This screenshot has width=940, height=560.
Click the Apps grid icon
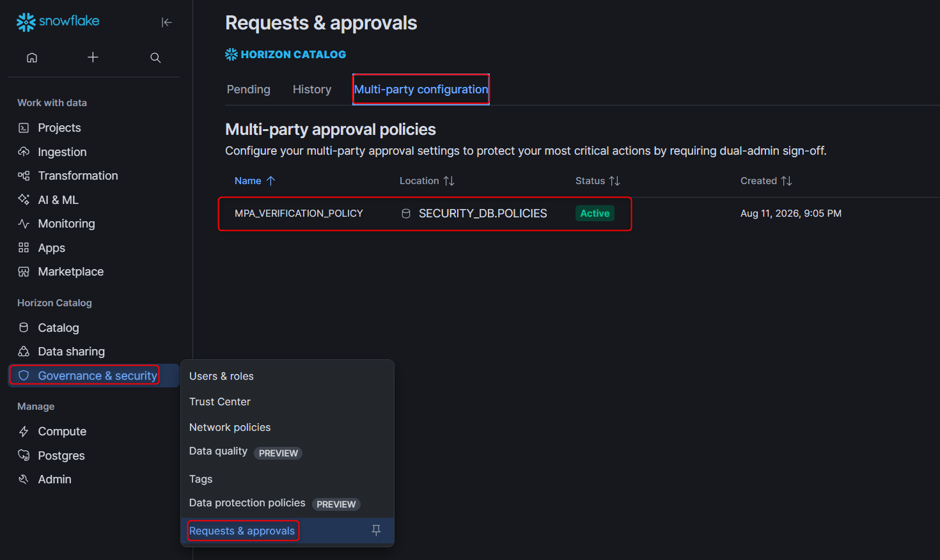pyautogui.click(x=24, y=248)
